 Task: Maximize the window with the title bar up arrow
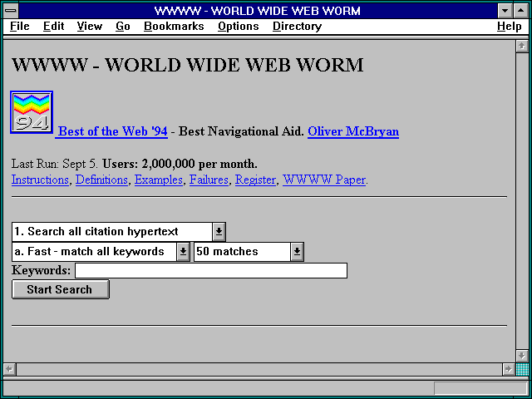(x=521, y=11)
